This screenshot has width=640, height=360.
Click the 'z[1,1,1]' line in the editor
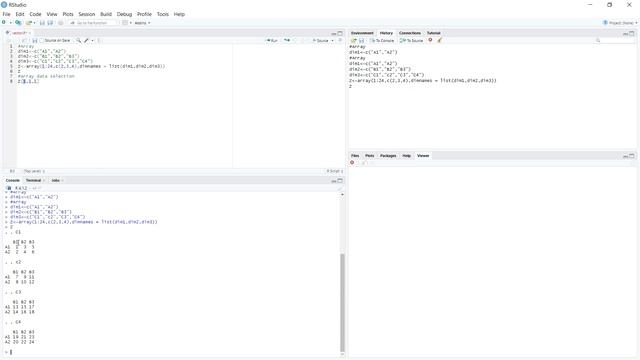[29, 81]
